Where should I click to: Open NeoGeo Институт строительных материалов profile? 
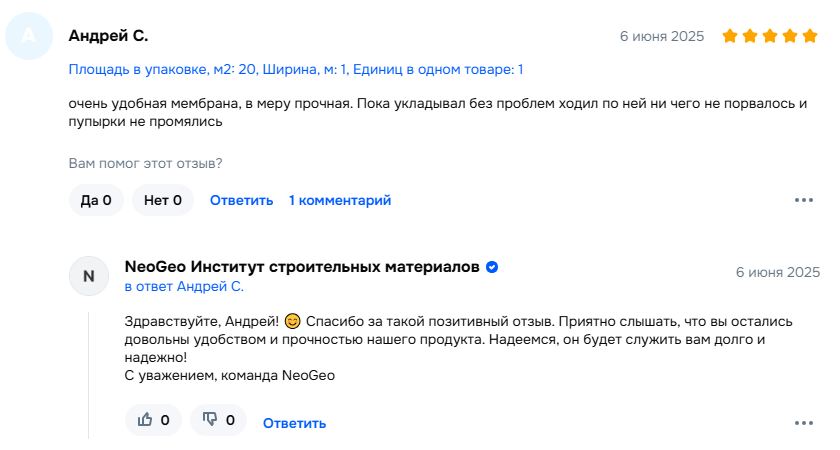click(302, 267)
